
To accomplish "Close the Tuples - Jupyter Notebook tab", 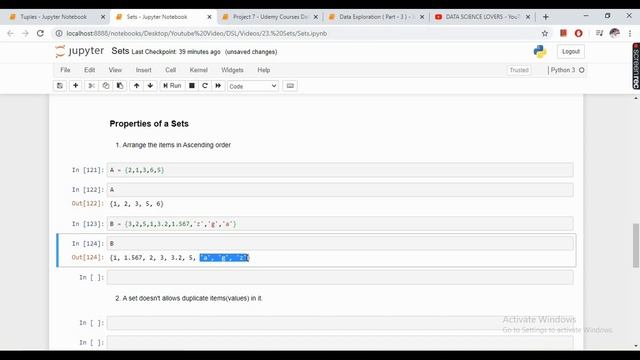I will [103, 17].
